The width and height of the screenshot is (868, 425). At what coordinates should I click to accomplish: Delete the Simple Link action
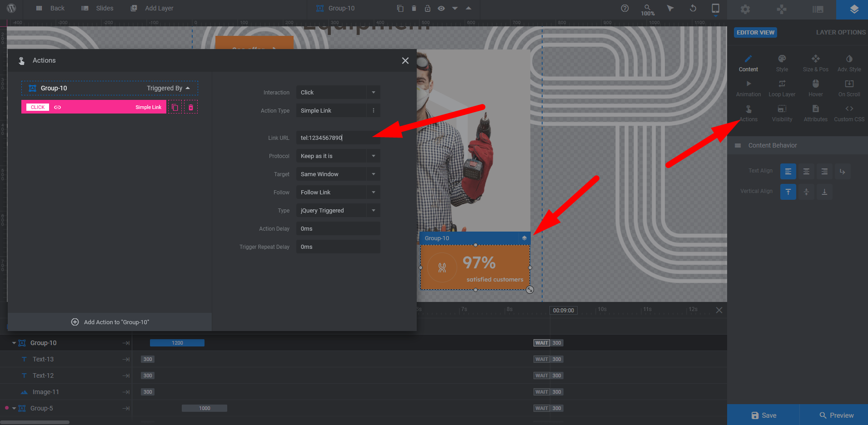coord(191,107)
